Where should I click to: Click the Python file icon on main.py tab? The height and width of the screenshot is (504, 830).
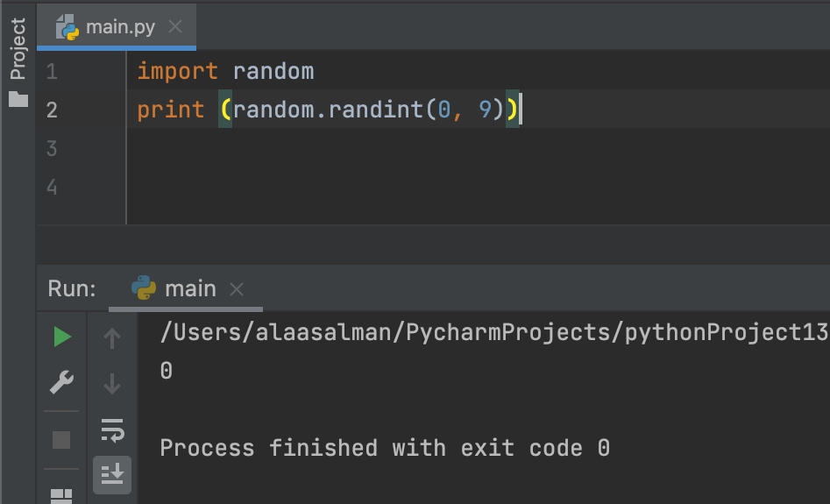[x=67, y=27]
